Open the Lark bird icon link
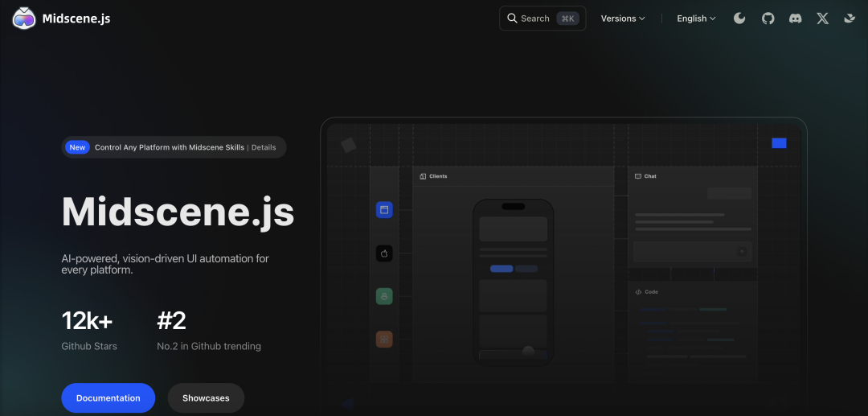The height and width of the screenshot is (416, 868). pyautogui.click(x=850, y=19)
